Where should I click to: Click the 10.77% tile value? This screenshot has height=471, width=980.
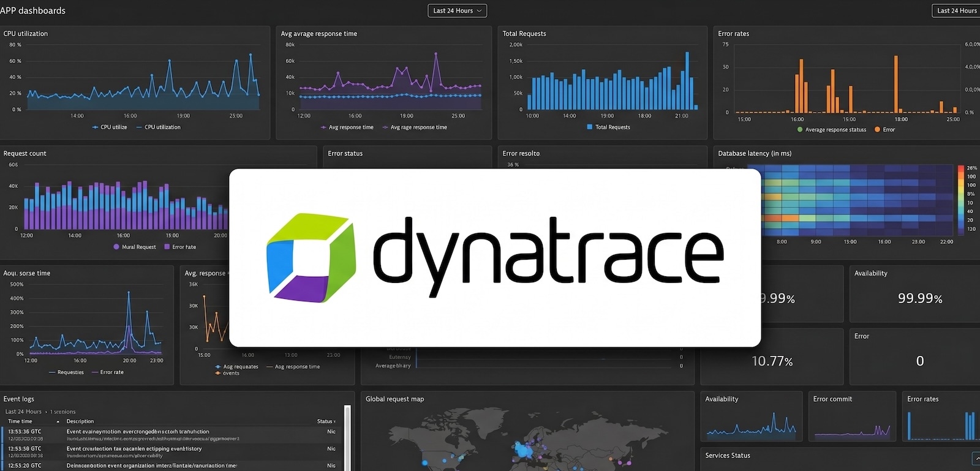coord(772,361)
